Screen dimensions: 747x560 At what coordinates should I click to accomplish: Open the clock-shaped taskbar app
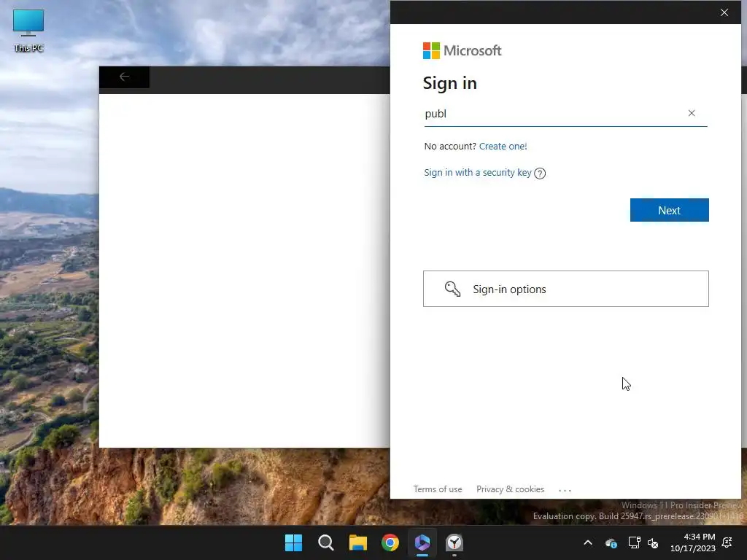(x=454, y=542)
